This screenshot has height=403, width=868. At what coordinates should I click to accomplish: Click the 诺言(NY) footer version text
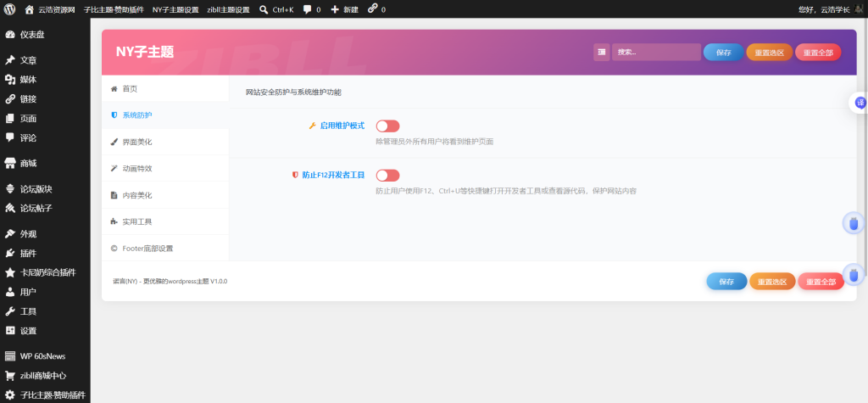tap(170, 281)
